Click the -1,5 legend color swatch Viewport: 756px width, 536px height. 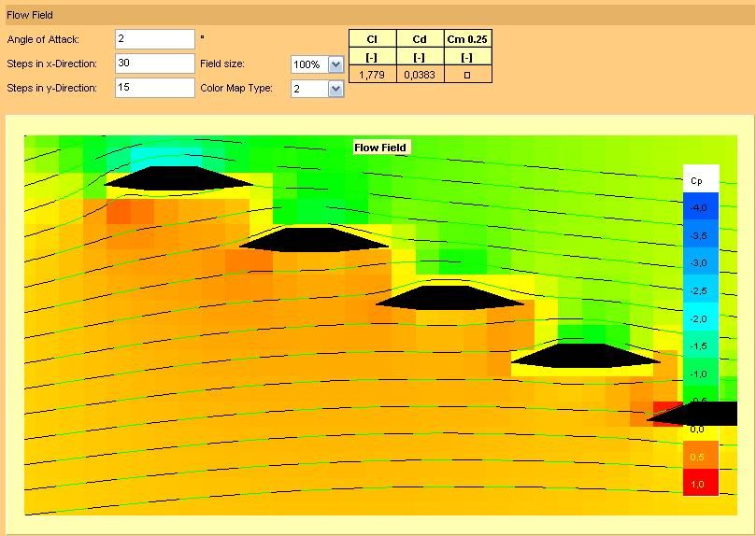[701, 346]
